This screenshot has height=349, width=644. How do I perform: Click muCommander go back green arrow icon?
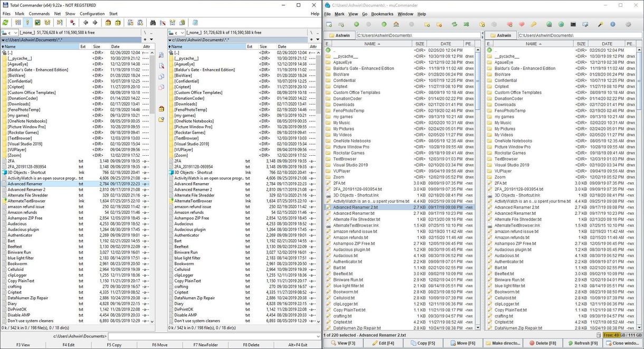tap(356, 24)
